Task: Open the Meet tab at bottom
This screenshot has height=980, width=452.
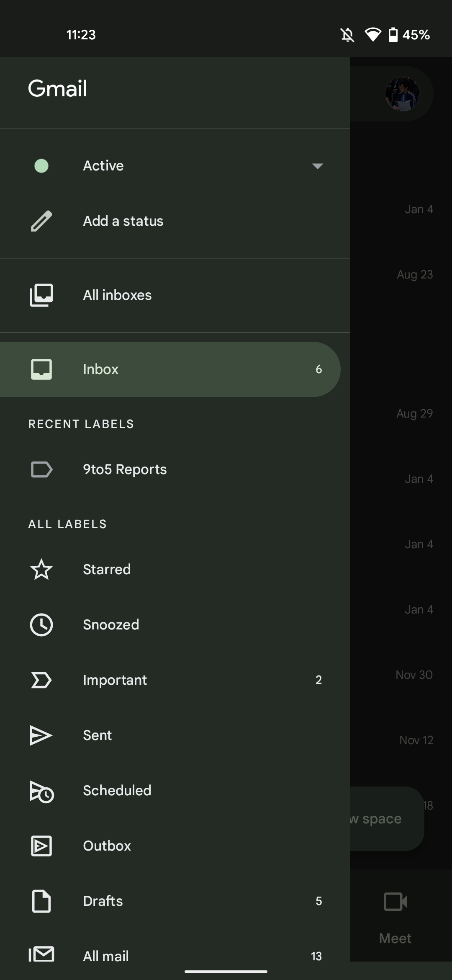Action: [x=395, y=917]
